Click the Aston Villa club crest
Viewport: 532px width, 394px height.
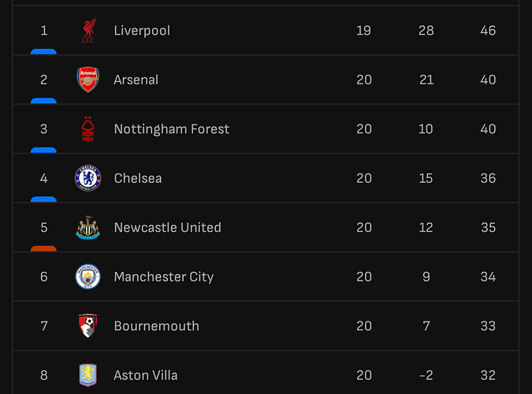(87, 375)
